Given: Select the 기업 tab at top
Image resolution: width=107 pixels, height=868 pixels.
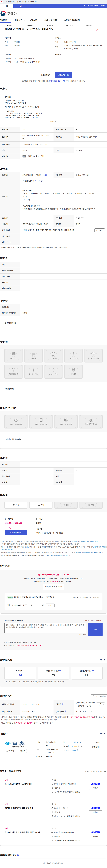Looking at the screenshot, I should click(20, 6).
